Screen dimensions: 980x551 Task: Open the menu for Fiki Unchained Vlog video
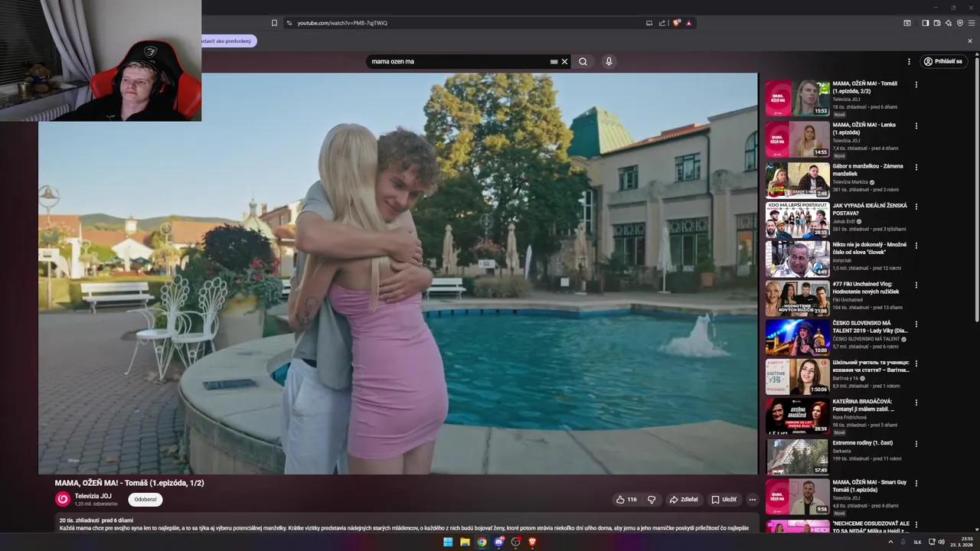click(916, 285)
